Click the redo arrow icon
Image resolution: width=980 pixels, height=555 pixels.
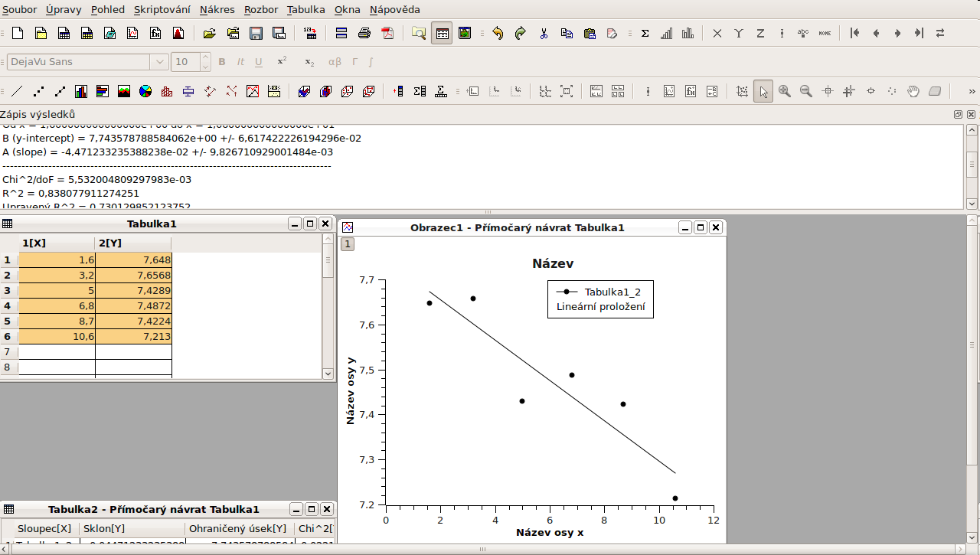coord(521,33)
